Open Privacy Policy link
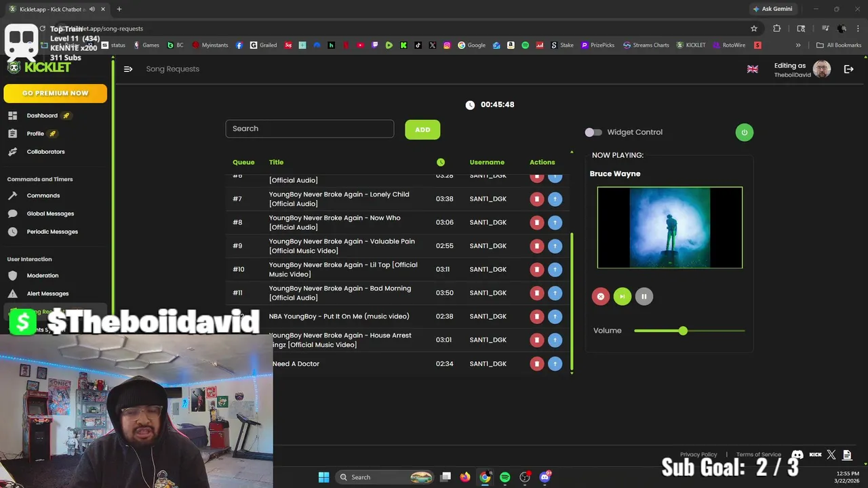The image size is (868, 488). (698, 455)
